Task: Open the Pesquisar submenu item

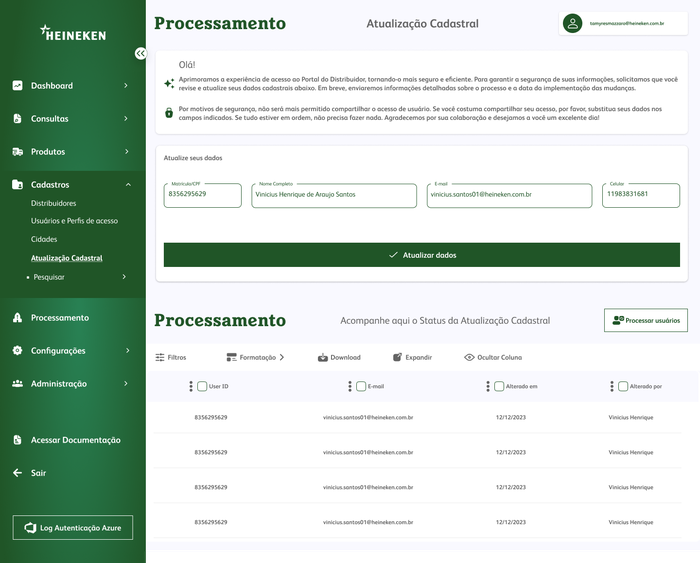Action: tap(49, 277)
